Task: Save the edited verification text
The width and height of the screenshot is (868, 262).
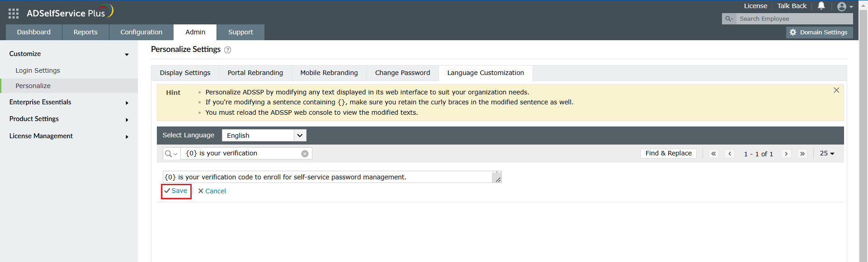Action: click(x=176, y=191)
